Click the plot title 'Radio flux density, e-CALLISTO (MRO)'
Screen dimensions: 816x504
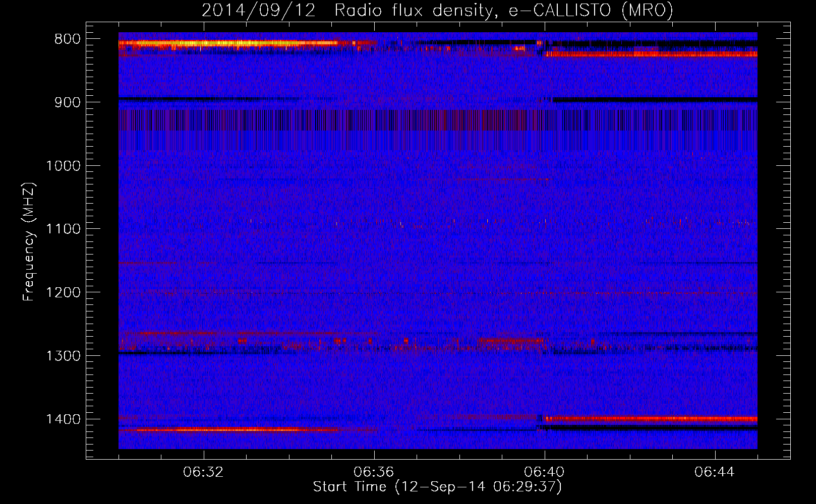pyautogui.click(x=504, y=10)
